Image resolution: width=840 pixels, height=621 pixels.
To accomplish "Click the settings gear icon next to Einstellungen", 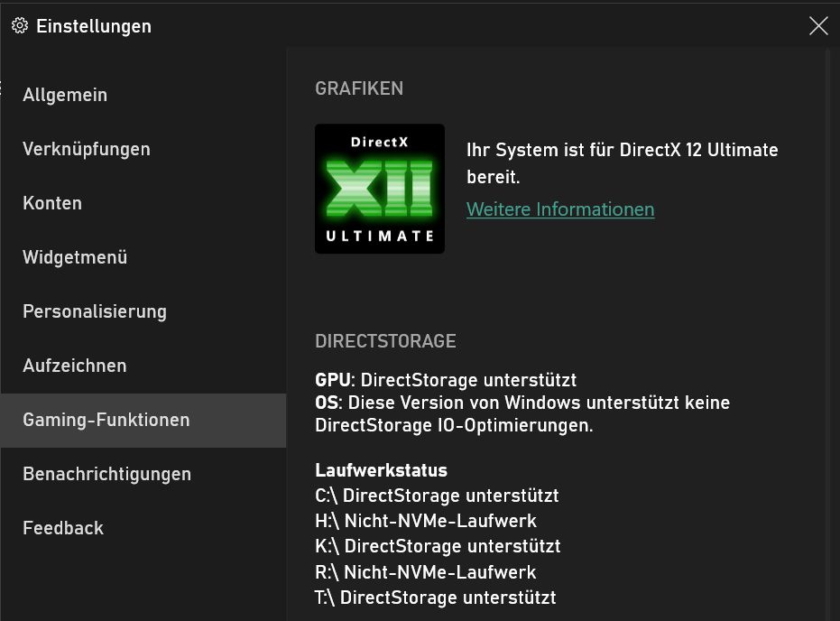I will tap(20, 25).
